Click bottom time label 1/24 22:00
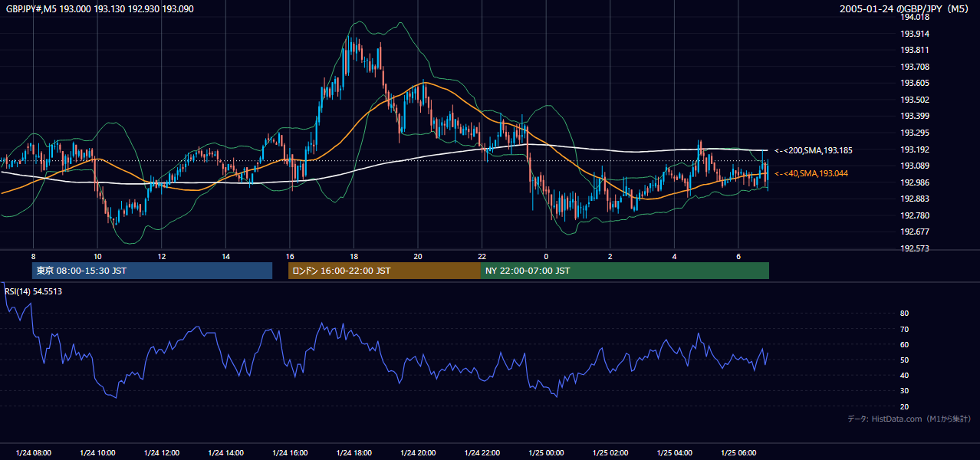The image size is (980, 460). (x=482, y=453)
